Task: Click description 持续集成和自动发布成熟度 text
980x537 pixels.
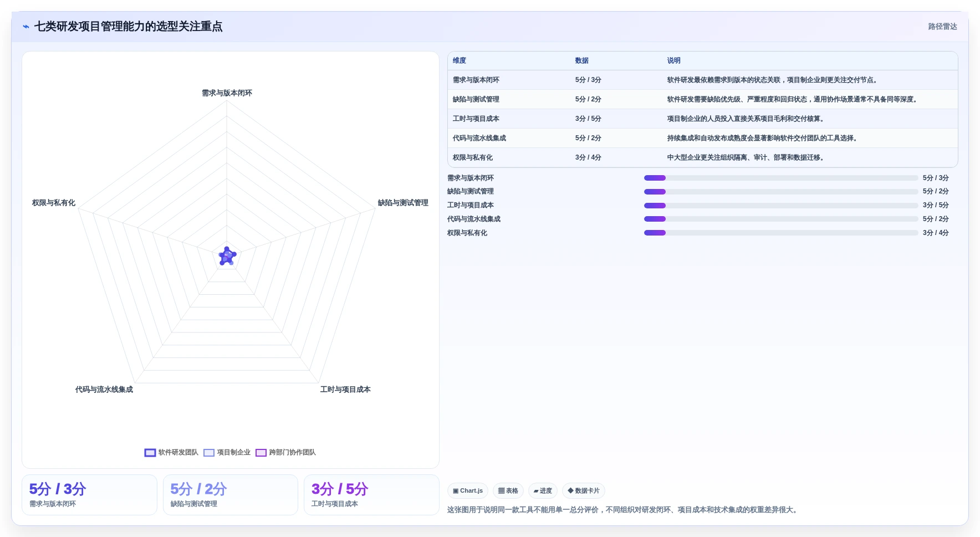Action: pos(764,139)
